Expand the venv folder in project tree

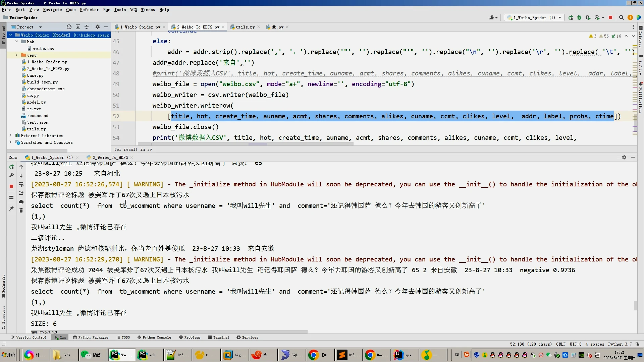(x=16, y=55)
